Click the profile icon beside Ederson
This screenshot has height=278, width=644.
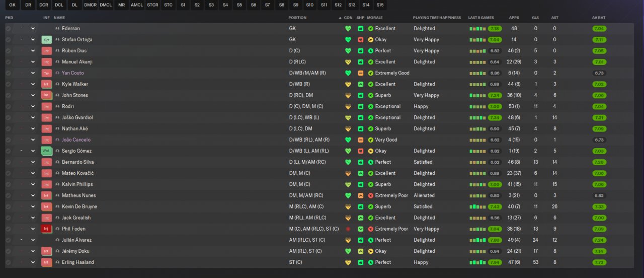57,29
